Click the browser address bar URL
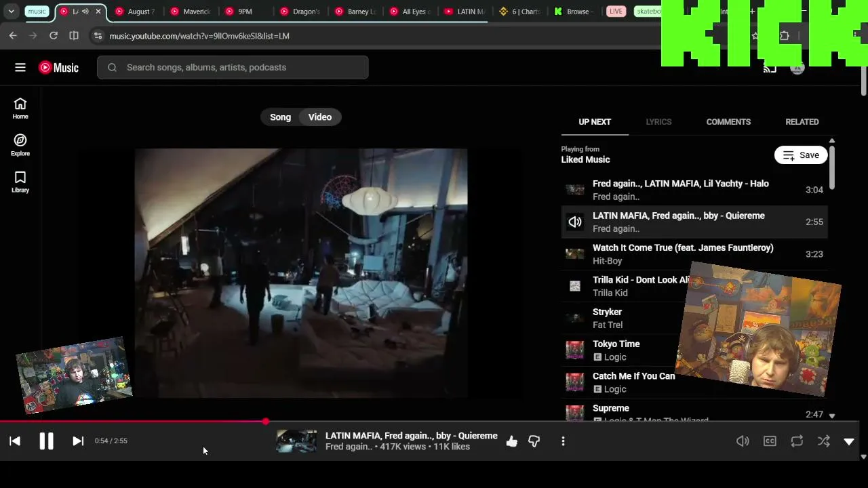Screen dimensions: 868x488 pos(199,36)
